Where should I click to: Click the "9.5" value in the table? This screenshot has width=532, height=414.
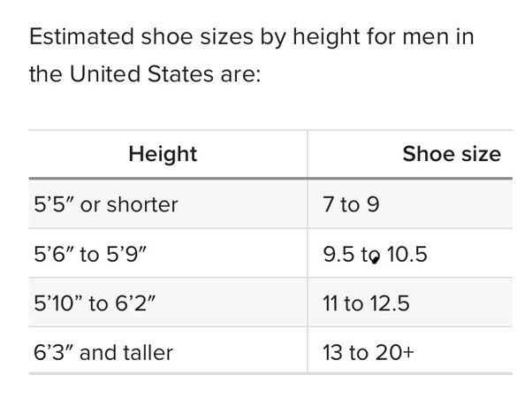coord(339,255)
